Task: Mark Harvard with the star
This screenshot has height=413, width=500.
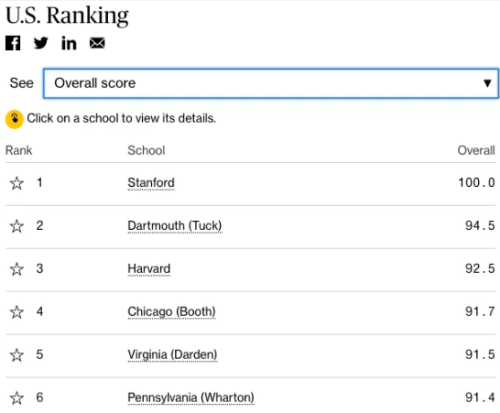Action: [x=17, y=269]
